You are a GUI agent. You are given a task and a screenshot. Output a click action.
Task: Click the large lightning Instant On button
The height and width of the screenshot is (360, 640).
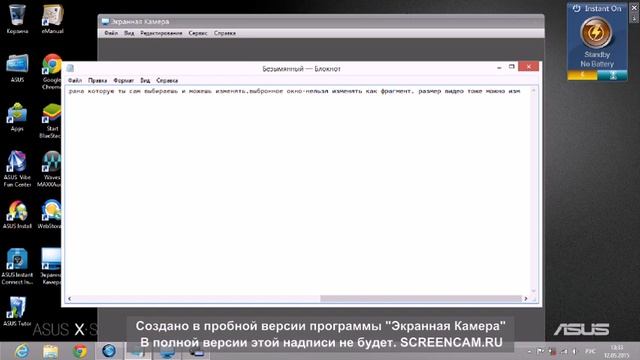point(596,33)
